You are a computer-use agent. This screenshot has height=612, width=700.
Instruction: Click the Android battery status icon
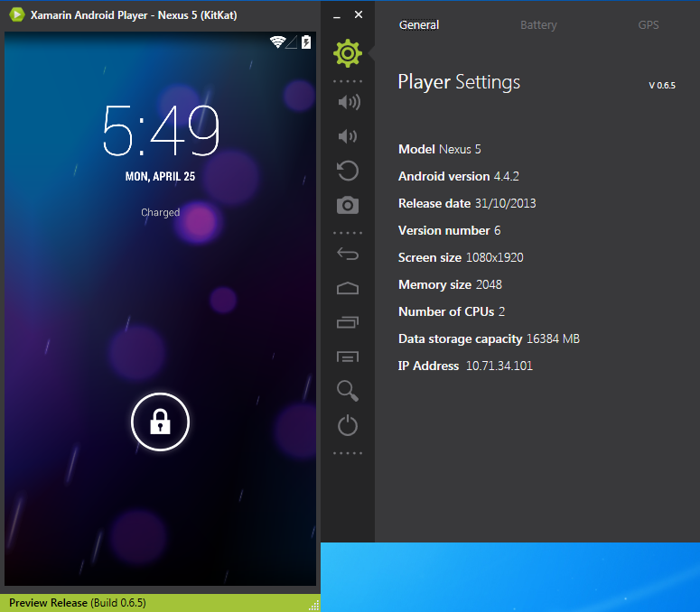[307, 42]
